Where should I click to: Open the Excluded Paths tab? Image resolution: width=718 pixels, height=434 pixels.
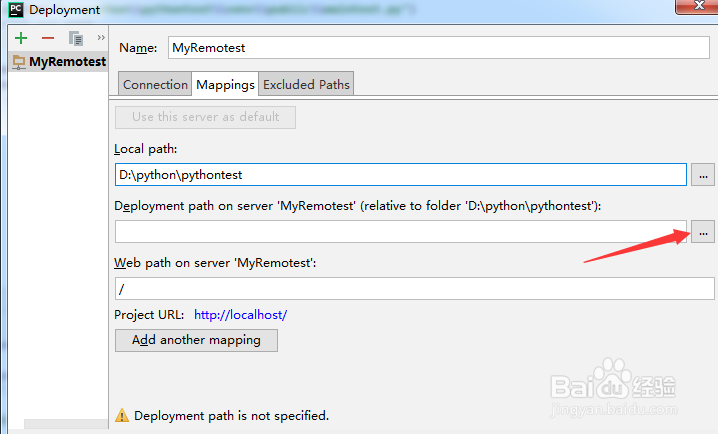[306, 84]
